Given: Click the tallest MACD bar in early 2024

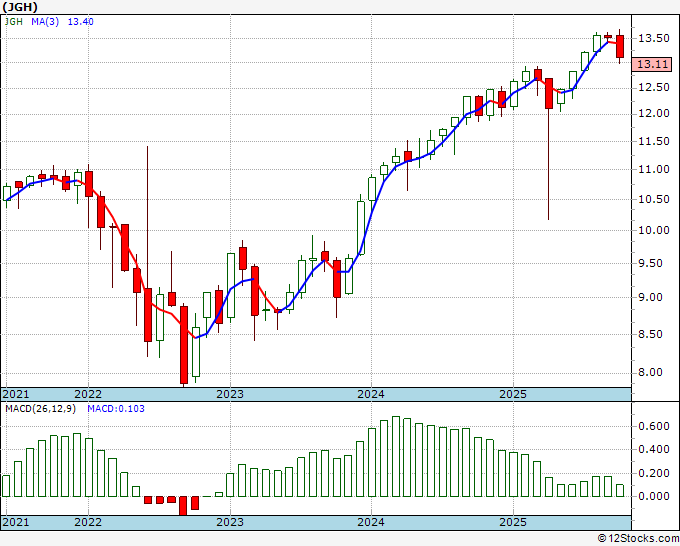Looking at the screenshot, I should point(396,456).
